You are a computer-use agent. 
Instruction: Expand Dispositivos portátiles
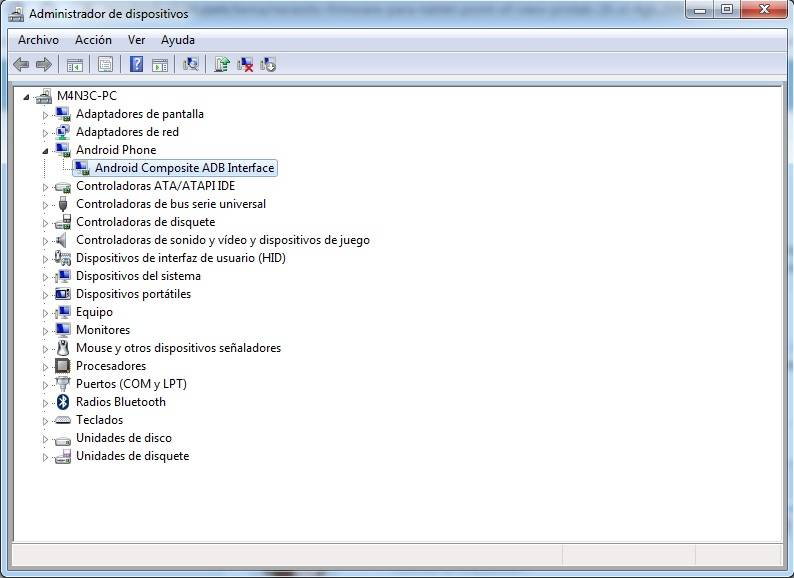click(x=45, y=295)
